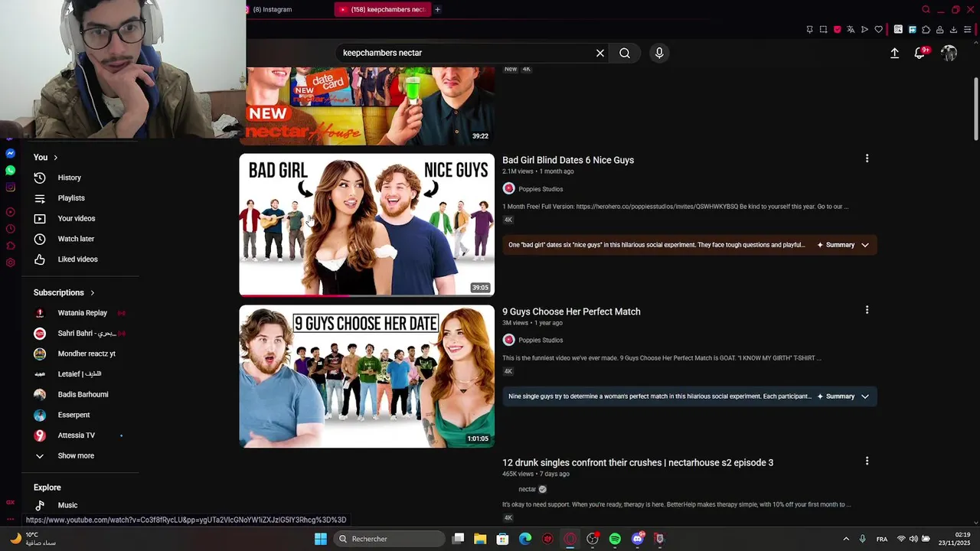The height and width of the screenshot is (551, 980).
Task: Open Your videos in sidebar
Action: click(x=77, y=219)
